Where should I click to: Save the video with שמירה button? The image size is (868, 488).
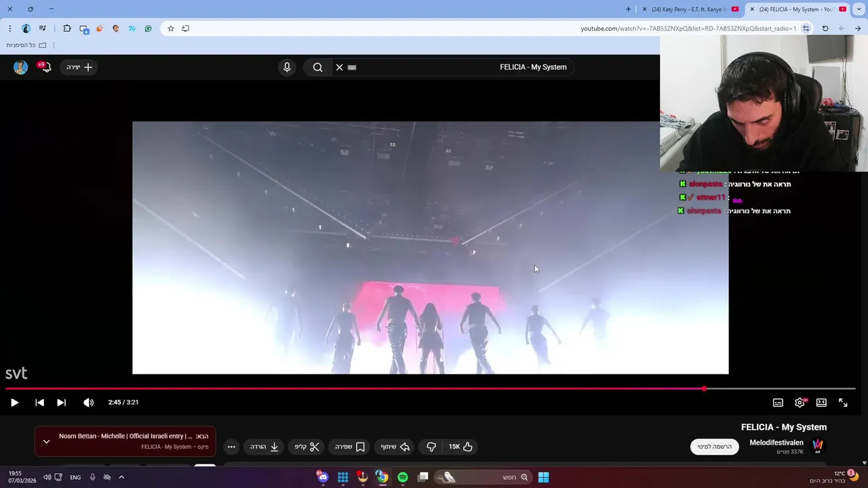coord(350,447)
